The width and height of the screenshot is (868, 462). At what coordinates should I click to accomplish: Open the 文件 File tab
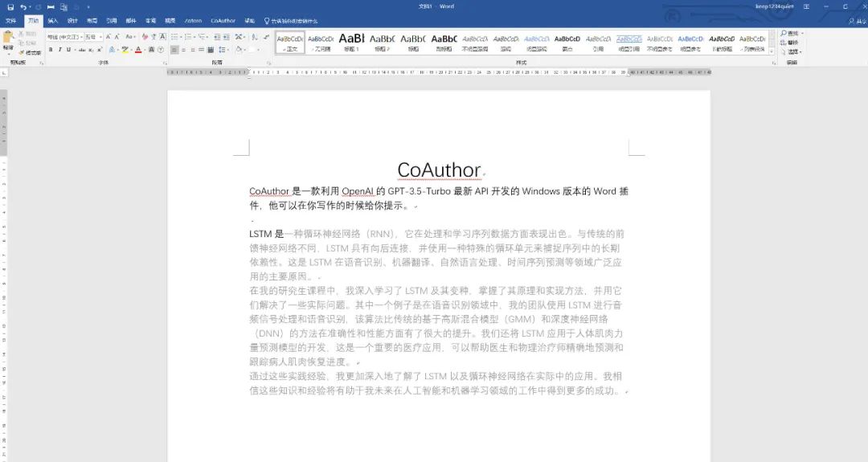pyautogui.click(x=10, y=21)
